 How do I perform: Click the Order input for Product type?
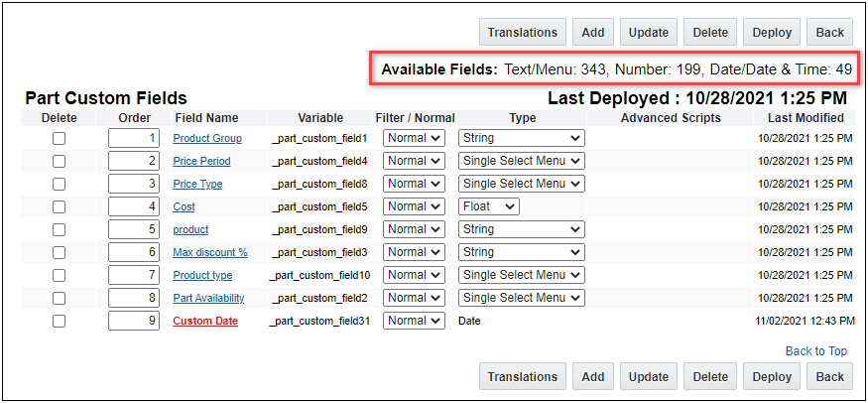(134, 275)
